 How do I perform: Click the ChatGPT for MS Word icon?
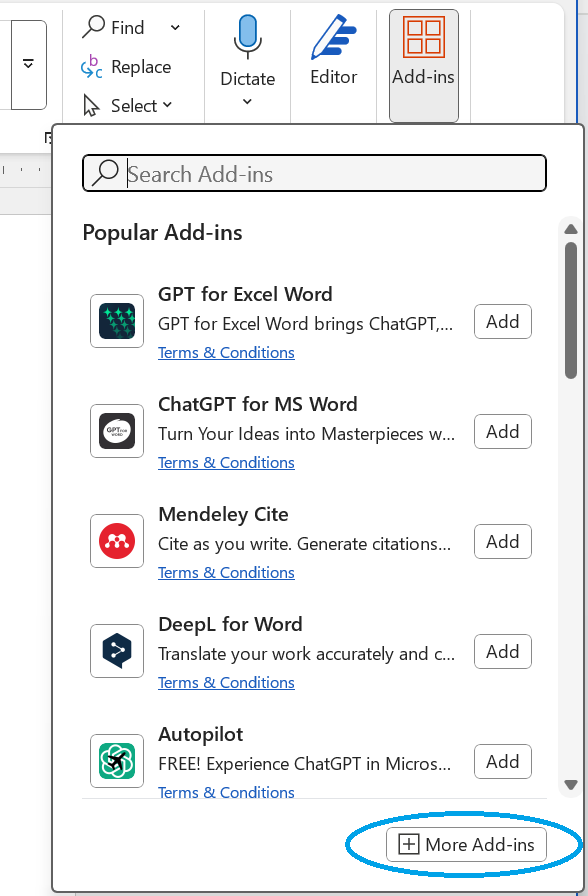click(116, 431)
